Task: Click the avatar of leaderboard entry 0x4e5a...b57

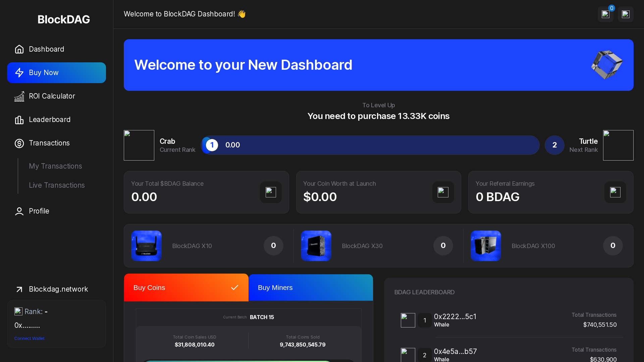Action: [408, 355]
